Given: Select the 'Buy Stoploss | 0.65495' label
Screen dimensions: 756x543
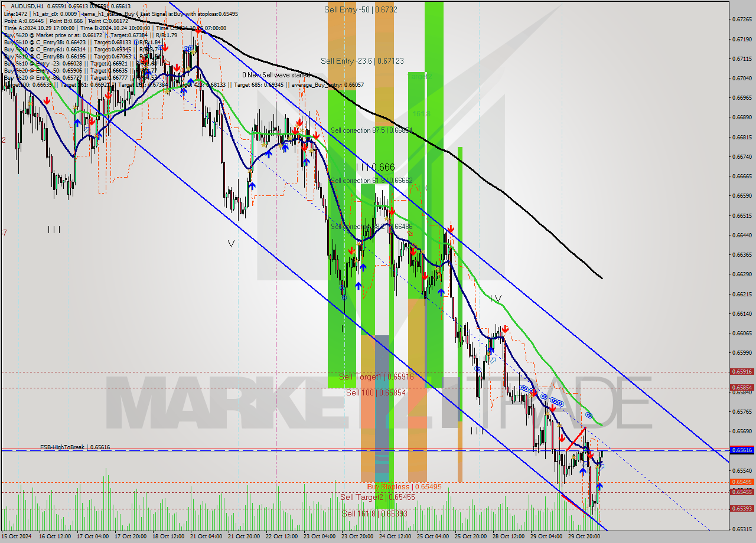Looking at the screenshot, I should [x=404, y=487].
